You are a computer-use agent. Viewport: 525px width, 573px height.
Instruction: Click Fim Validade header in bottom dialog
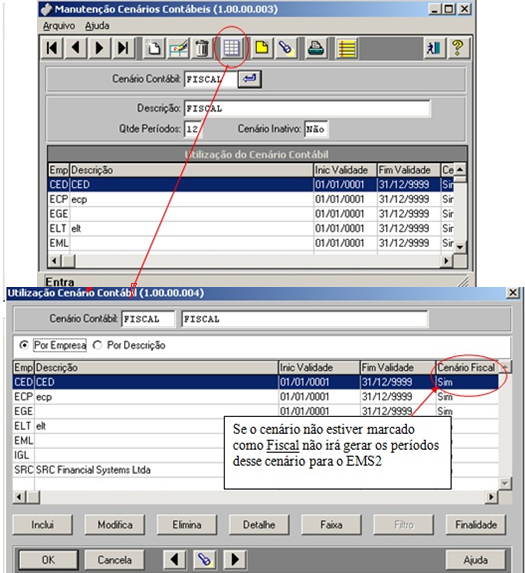click(x=398, y=367)
